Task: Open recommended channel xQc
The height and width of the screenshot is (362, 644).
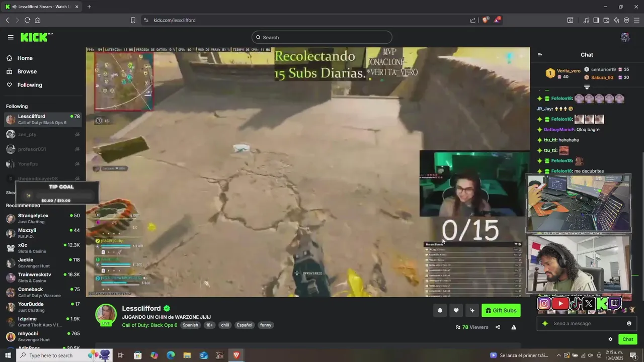Action: tap(43, 248)
